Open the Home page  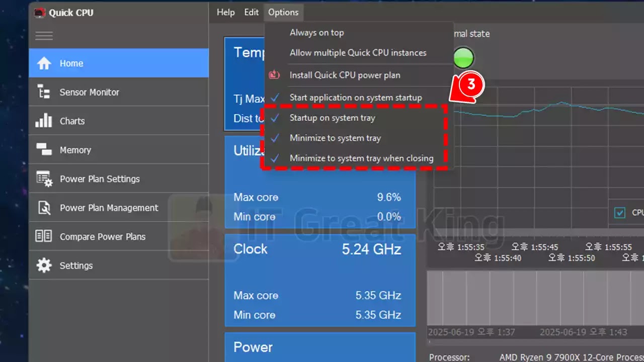119,63
